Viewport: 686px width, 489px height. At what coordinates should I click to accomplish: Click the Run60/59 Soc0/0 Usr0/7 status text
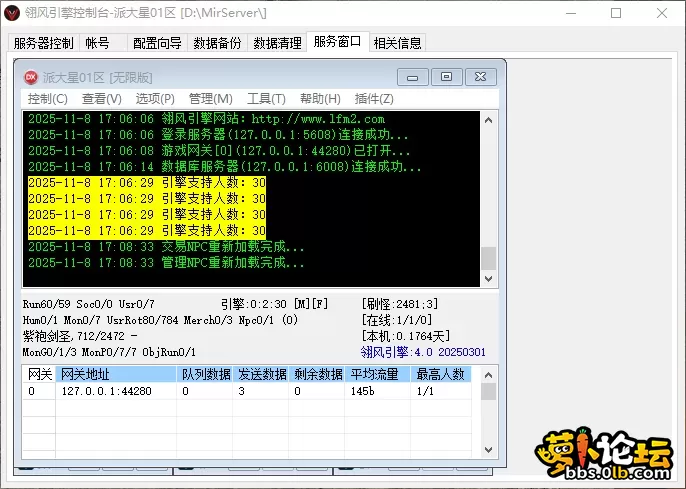tap(88, 304)
